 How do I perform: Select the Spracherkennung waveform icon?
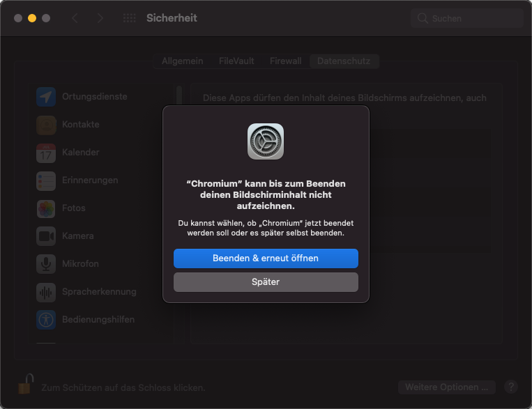(x=46, y=293)
